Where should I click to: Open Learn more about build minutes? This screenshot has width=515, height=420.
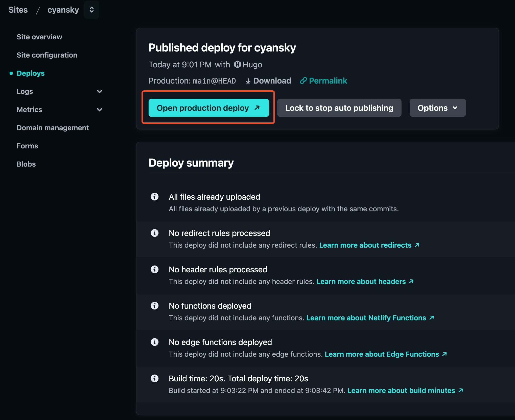tap(405, 390)
